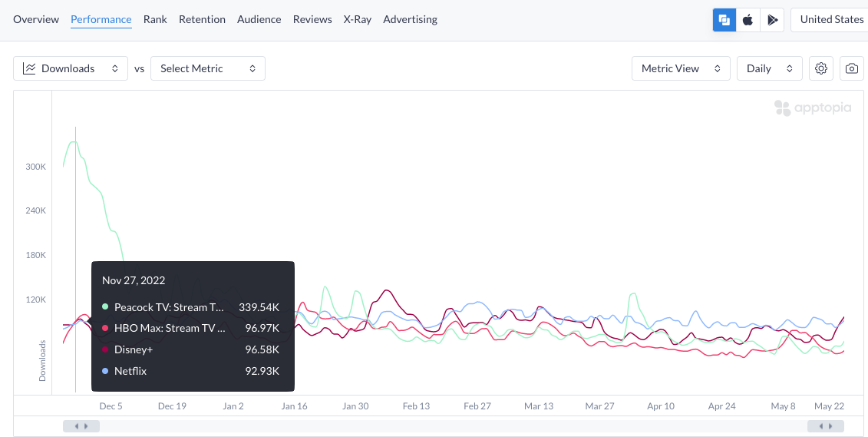The height and width of the screenshot is (437, 868).
Task: Switch to Apple App Store data
Action: click(x=748, y=20)
